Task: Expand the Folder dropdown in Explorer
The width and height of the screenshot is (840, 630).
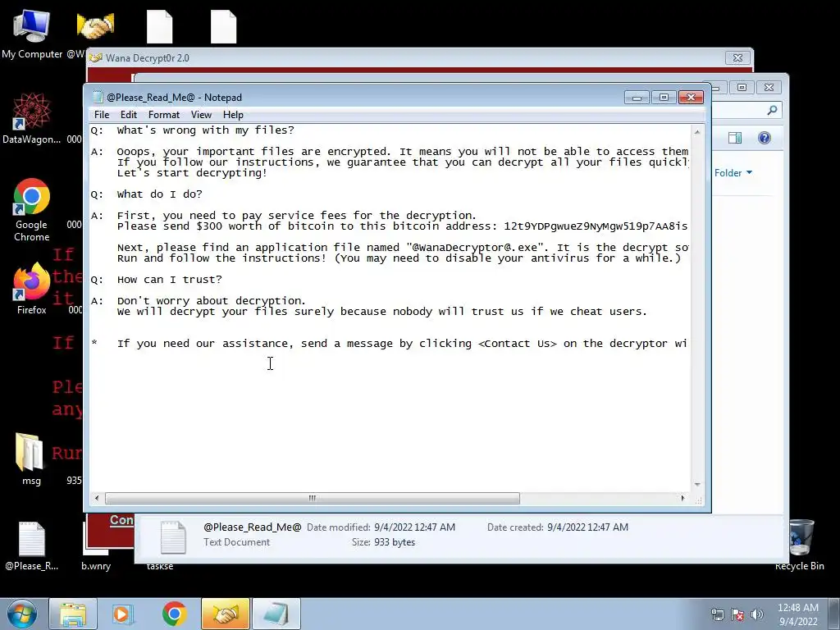Action: coord(733,172)
